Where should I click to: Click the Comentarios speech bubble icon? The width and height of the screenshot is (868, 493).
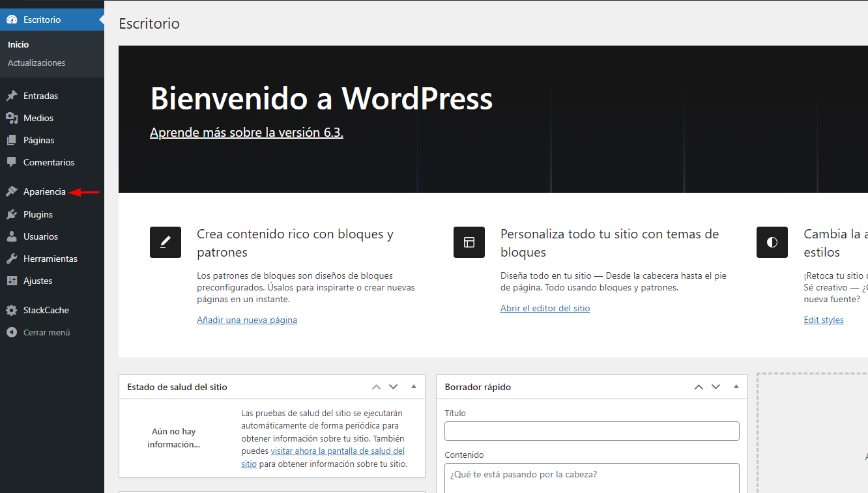click(x=12, y=162)
